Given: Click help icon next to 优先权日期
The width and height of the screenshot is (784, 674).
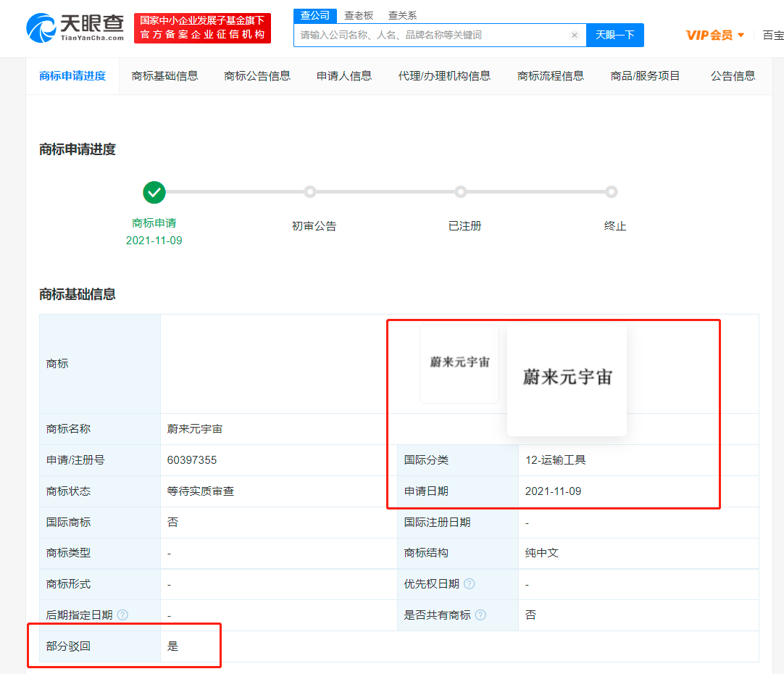Looking at the screenshot, I should [x=470, y=584].
